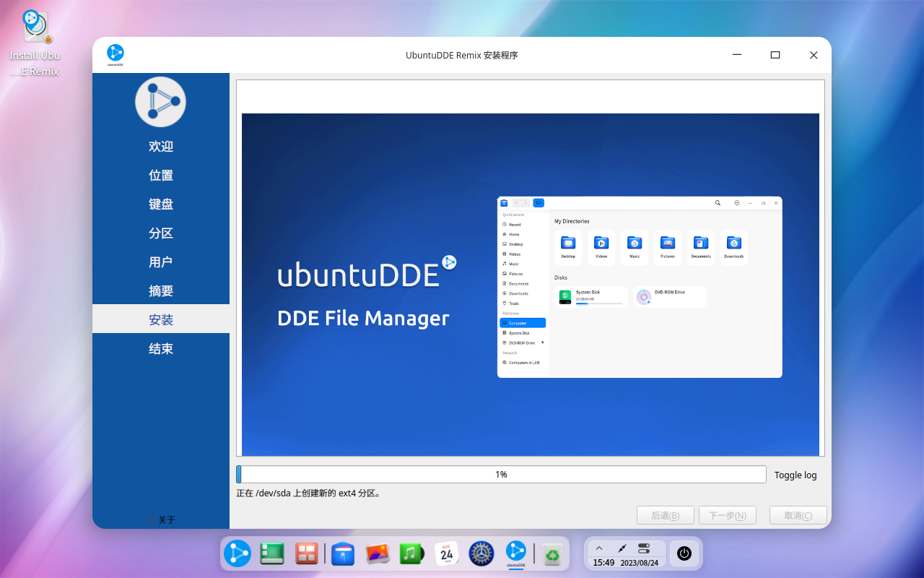Open the calendar showing AUG 24
This screenshot has height=578, width=924.
pyautogui.click(x=446, y=553)
